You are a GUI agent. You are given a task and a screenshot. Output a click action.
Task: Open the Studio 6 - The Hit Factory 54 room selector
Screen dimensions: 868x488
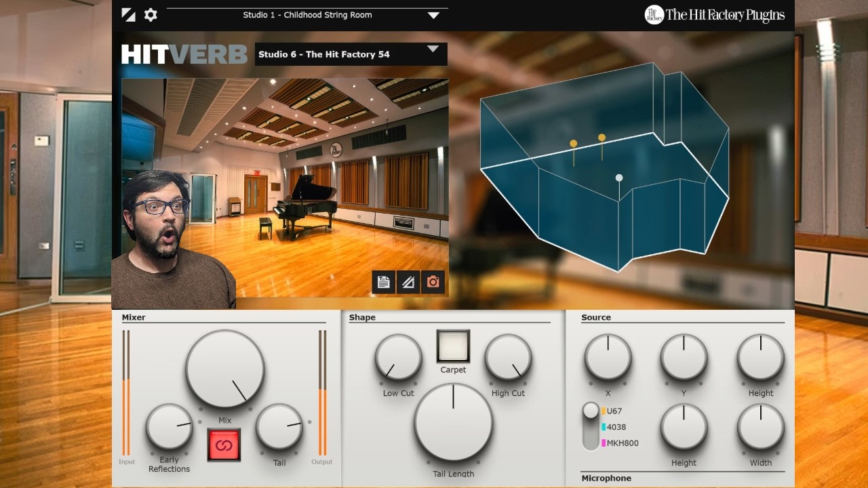pos(351,54)
